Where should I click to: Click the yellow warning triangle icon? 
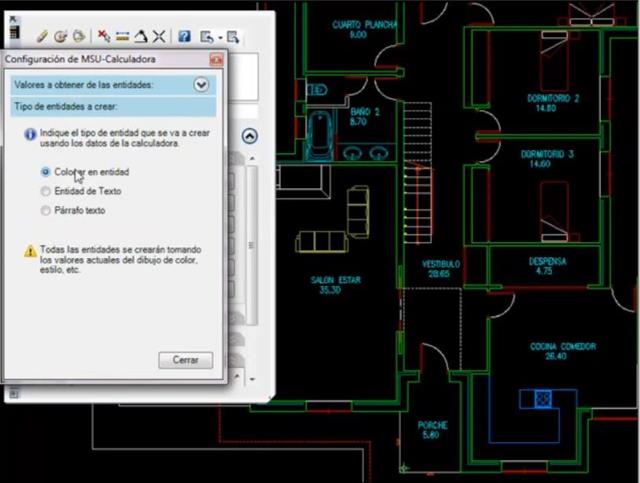click(x=30, y=251)
